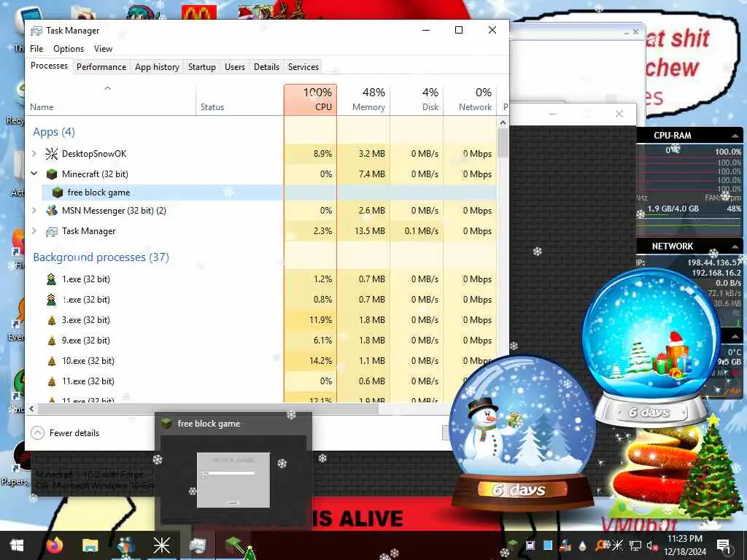Collapse the CPU-RAM gadget panel arrow
747x560 pixels.
(x=735, y=136)
